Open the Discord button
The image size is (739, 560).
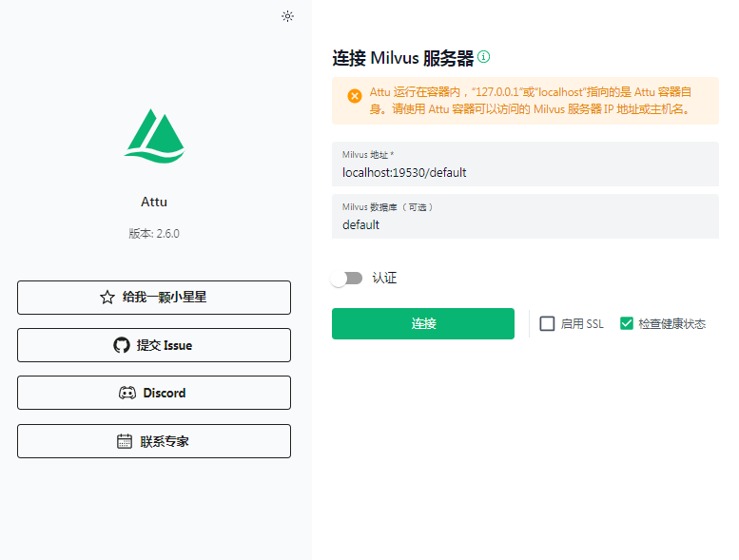point(154,393)
